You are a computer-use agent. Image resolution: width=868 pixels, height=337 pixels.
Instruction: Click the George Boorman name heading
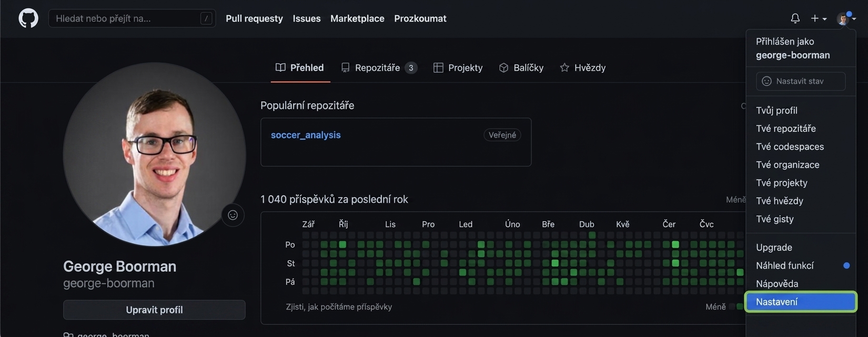coord(119,266)
